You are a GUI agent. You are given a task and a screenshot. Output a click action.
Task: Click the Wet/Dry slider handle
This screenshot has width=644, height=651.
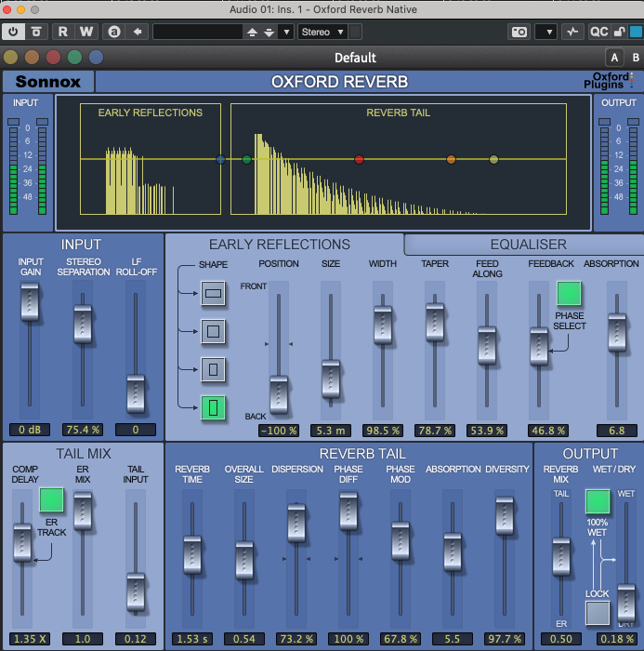coord(626,604)
